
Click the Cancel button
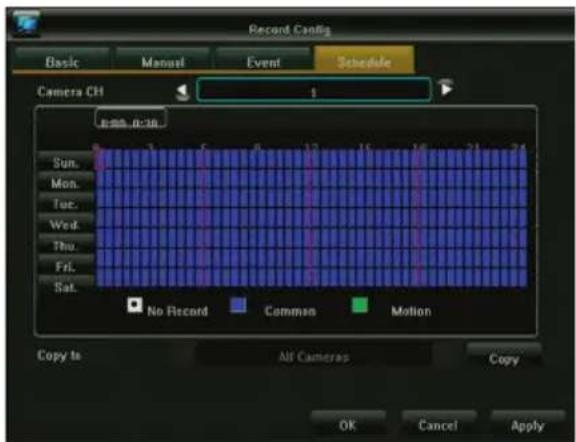coord(438,424)
